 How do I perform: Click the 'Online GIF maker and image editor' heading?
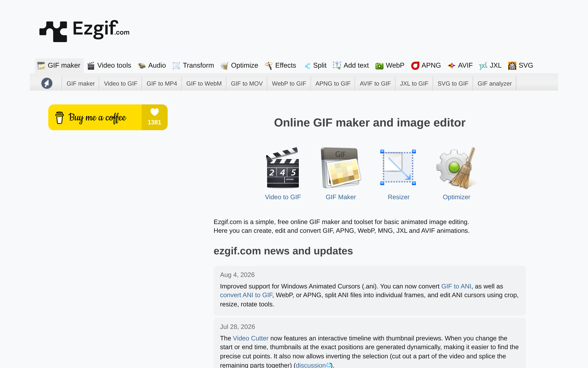tap(370, 123)
